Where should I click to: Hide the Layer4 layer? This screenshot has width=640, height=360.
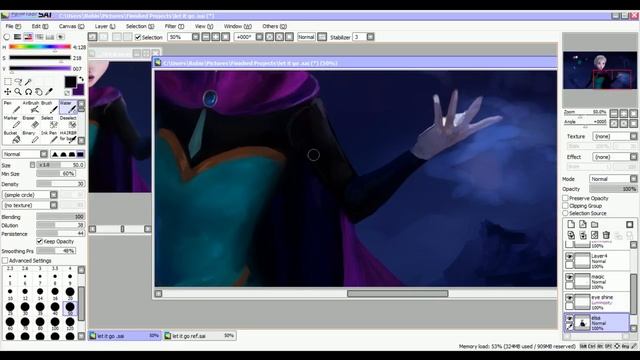(569, 257)
